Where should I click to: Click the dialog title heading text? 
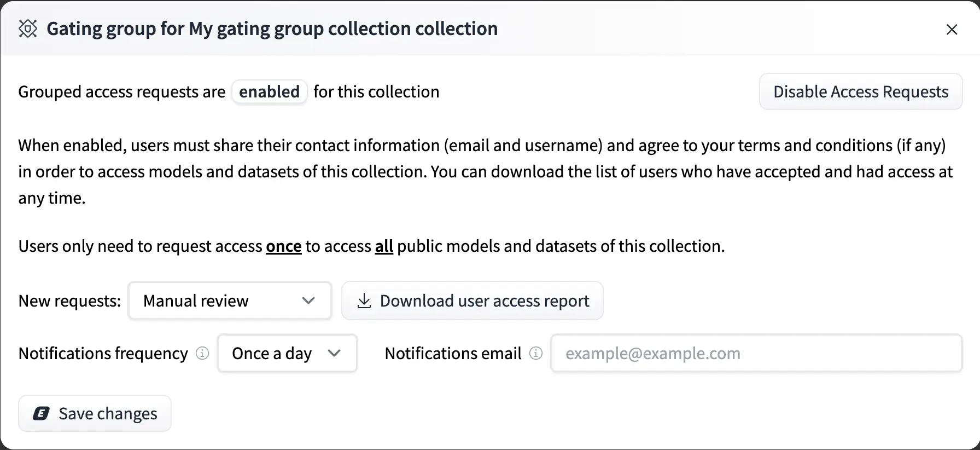[x=272, y=28]
